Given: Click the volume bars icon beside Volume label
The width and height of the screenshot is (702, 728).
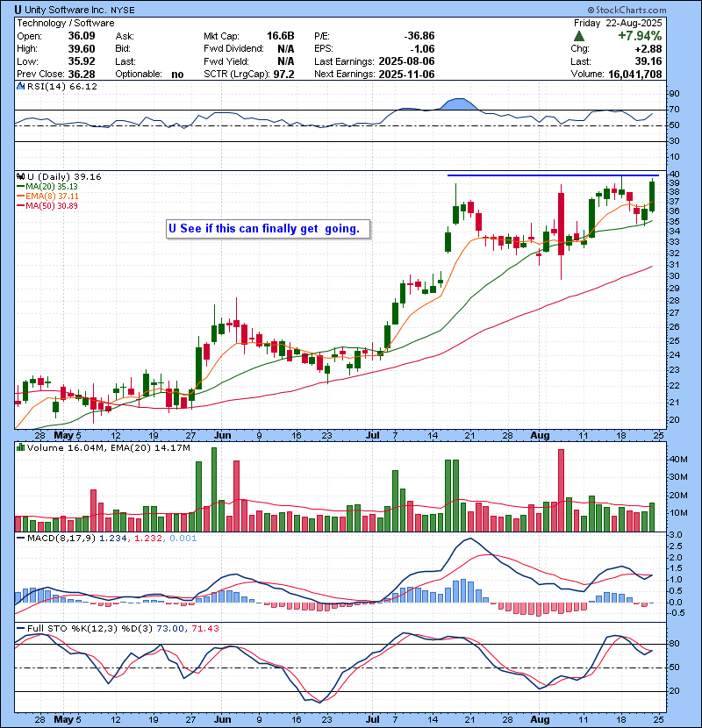Looking at the screenshot, I should click(20, 447).
